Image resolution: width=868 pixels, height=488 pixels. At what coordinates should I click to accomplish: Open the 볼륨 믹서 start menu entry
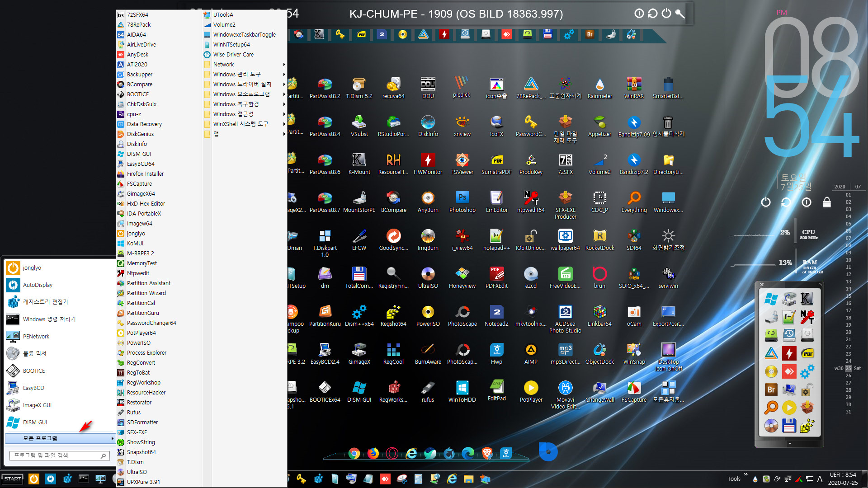click(60, 354)
